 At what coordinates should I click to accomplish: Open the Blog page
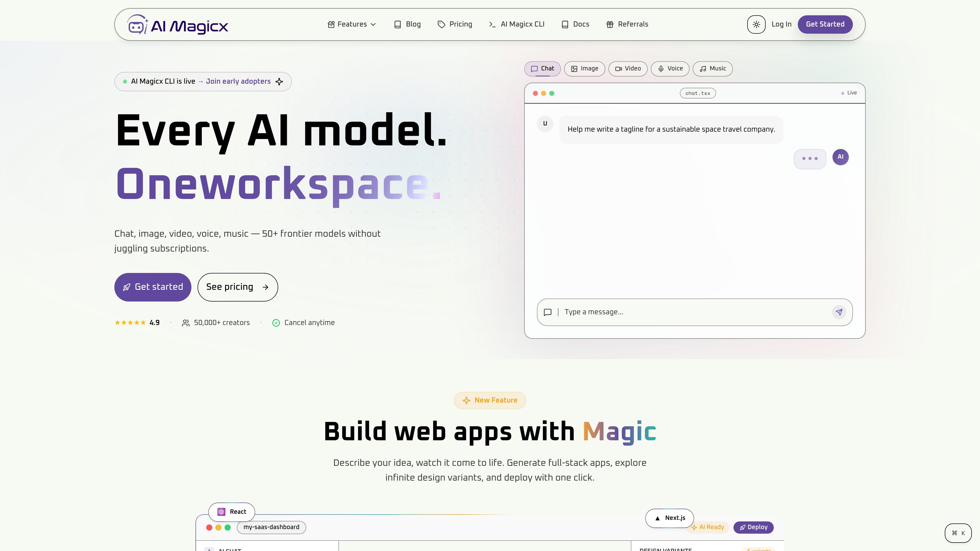407,24
